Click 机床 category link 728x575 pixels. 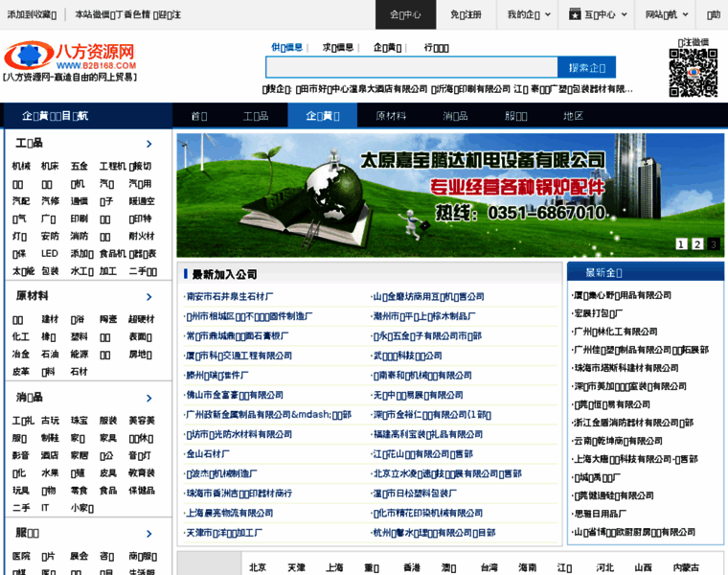[50, 166]
